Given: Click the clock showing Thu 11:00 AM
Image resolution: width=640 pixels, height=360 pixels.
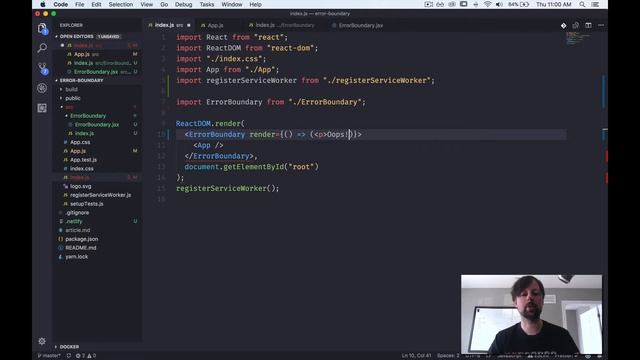Looking at the screenshot, I should pos(554,4).
